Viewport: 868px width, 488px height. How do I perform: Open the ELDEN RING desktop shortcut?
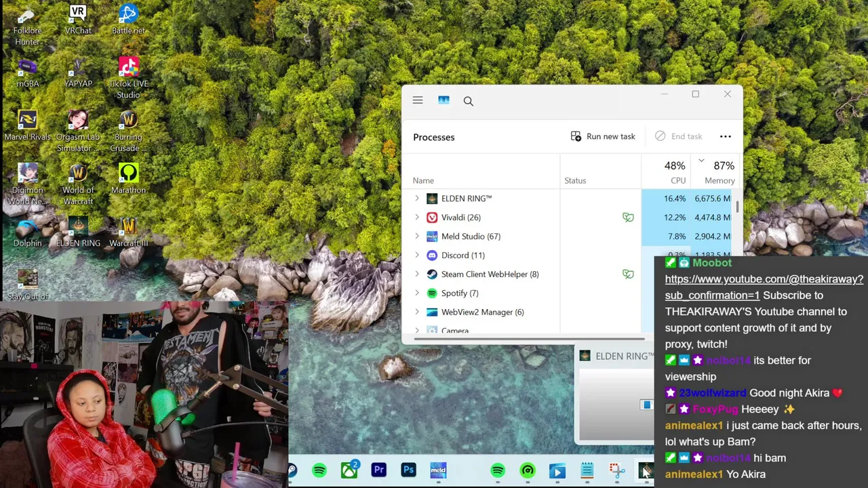coord(78,232)
